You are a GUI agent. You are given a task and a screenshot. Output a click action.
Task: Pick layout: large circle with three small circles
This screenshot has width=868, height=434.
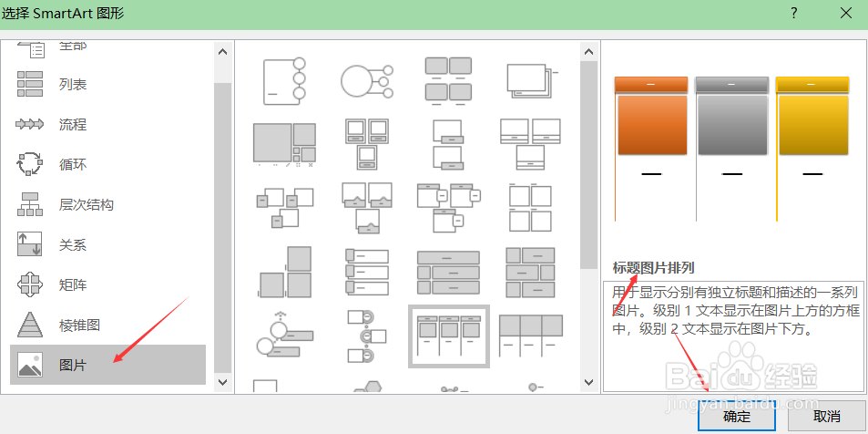(x=366, y=81)
